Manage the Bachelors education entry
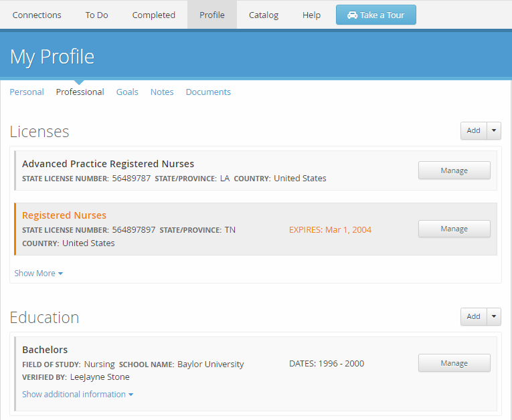Screen dimensions: 512x420 (x=454, y=363)
